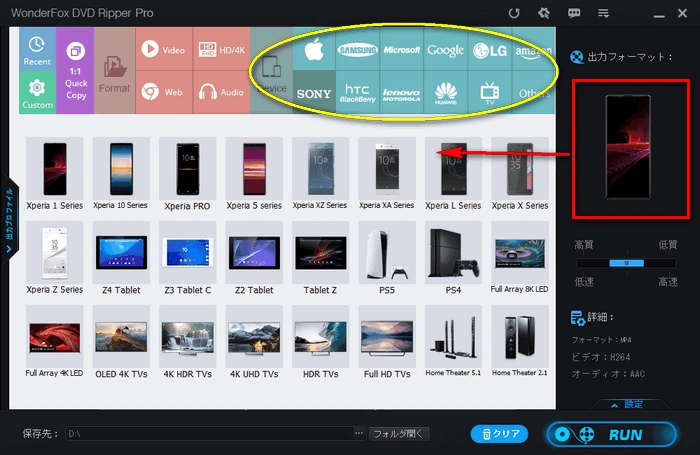The width and height of the screenshot is (700, 455).
Task: Click the refresh icon in the title bar
Action: point(514,13)
